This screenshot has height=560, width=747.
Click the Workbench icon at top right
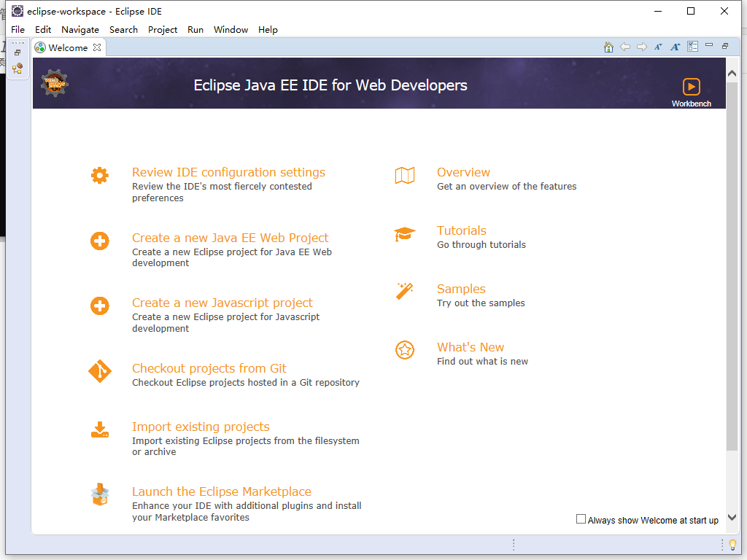click(x=690, y=86)
